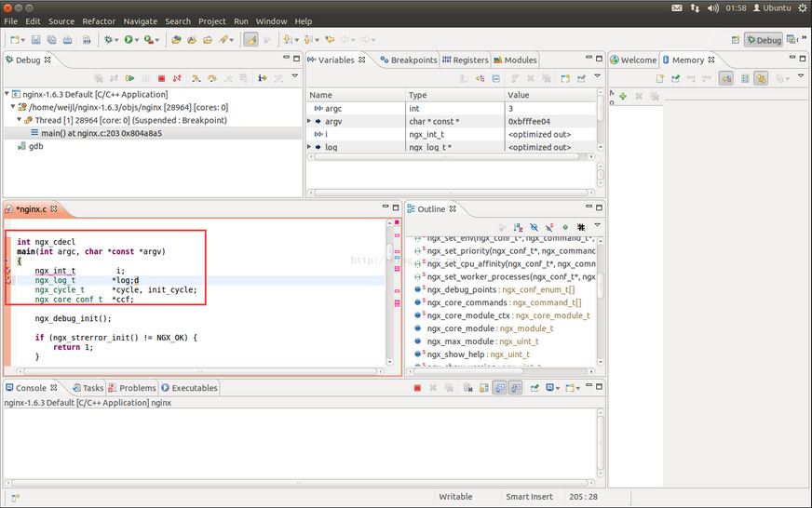The height and width of the screenshot is (508, 812).
Task: Open the Debug view menu triangle
Action: pyautogui.click(x=295, y=76)
